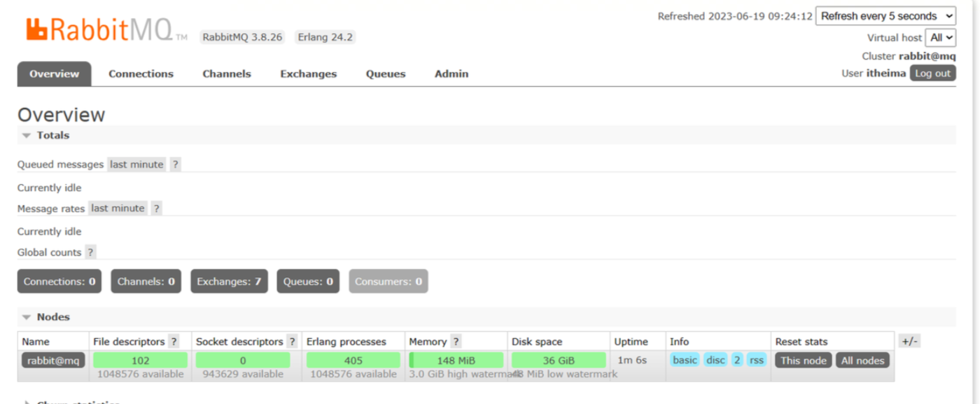Click help icon for Socket descriptors column
980x404 pixels.
[x=291, y=342]
